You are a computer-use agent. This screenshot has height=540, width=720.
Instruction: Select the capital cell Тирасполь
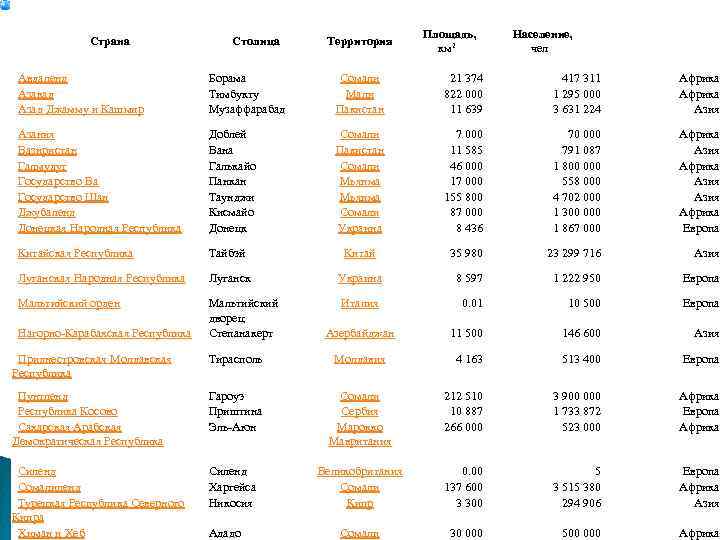pos(236,359)
